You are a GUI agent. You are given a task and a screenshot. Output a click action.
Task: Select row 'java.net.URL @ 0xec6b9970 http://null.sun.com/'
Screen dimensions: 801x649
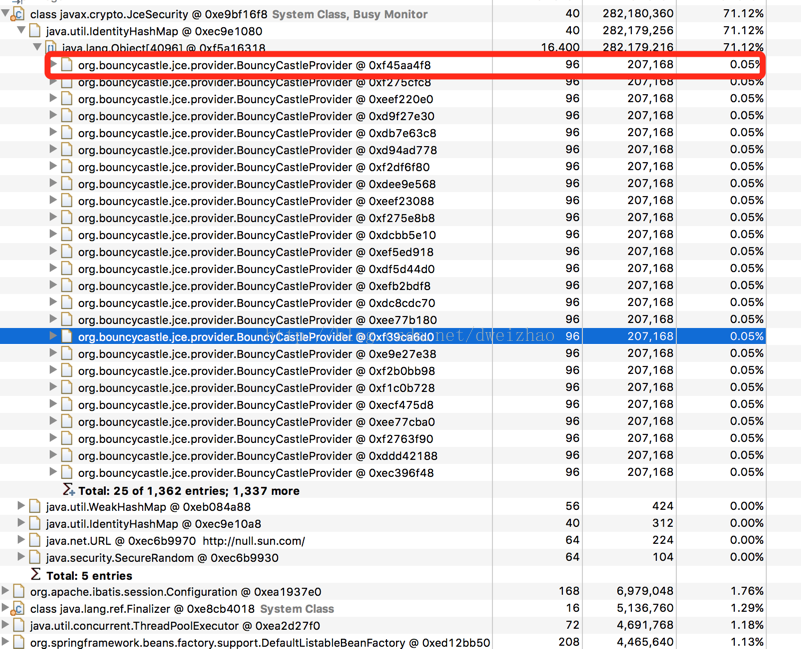pyautogui.click(x=383, y=541)
